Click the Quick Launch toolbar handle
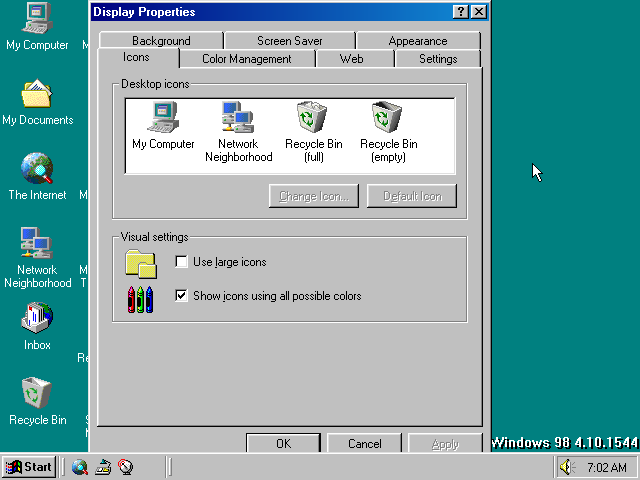The height and width of the screenshot is (480, 640). coord(62,467)
